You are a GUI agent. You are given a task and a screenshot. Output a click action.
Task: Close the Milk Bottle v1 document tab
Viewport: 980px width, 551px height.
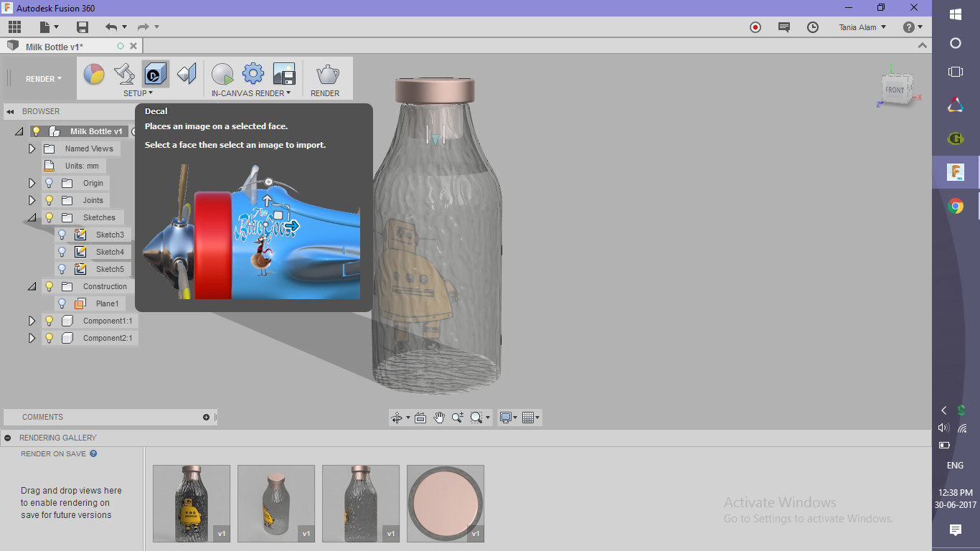[133, 46]
